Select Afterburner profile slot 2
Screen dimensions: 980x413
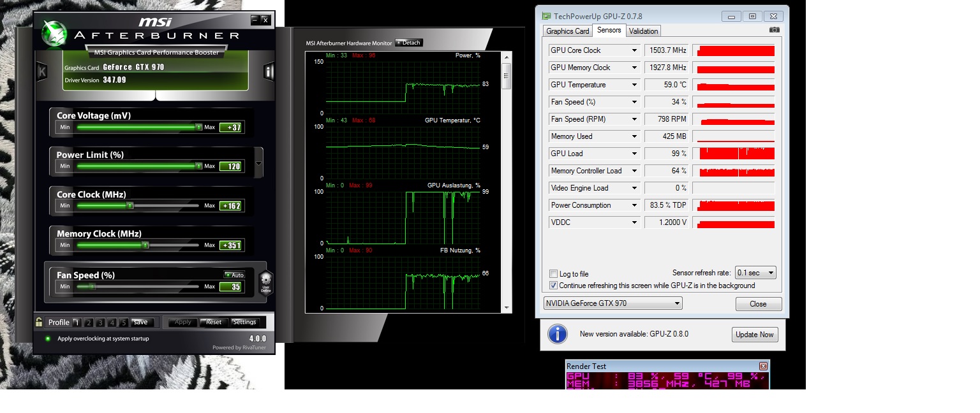pos(89,322)
